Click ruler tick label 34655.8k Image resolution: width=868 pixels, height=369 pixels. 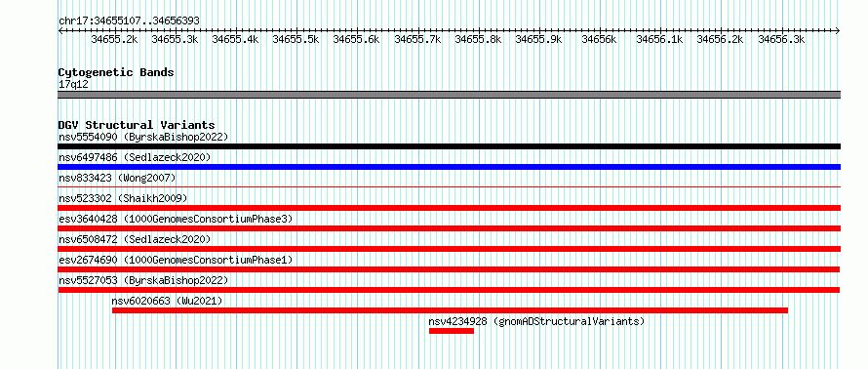click(x=478, y=40)
